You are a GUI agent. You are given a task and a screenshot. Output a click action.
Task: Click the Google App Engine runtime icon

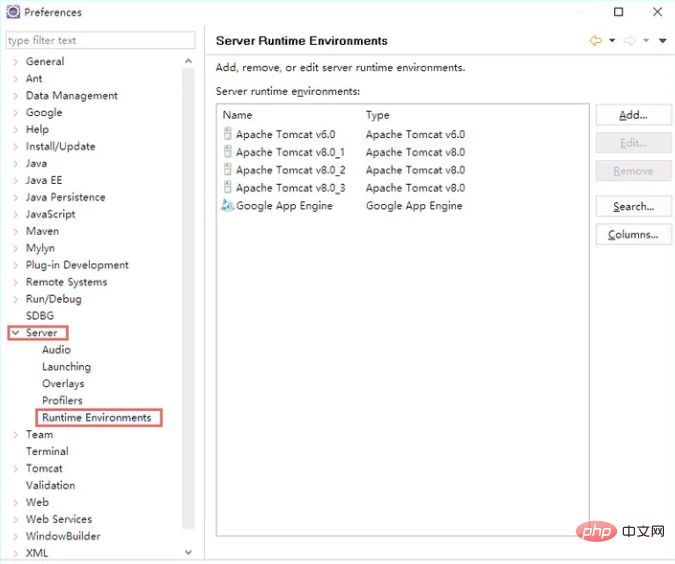point(228,206)
